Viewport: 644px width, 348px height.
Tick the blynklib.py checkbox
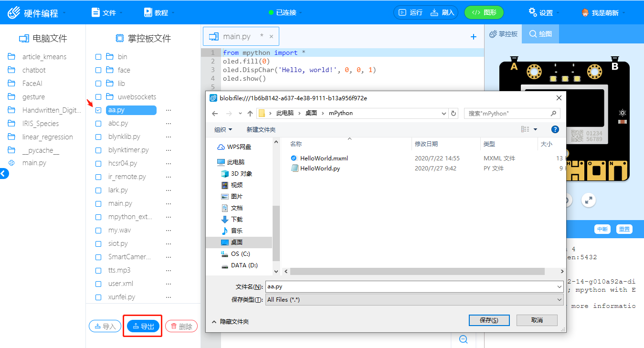pyautogui.click(x=98, y=137)
